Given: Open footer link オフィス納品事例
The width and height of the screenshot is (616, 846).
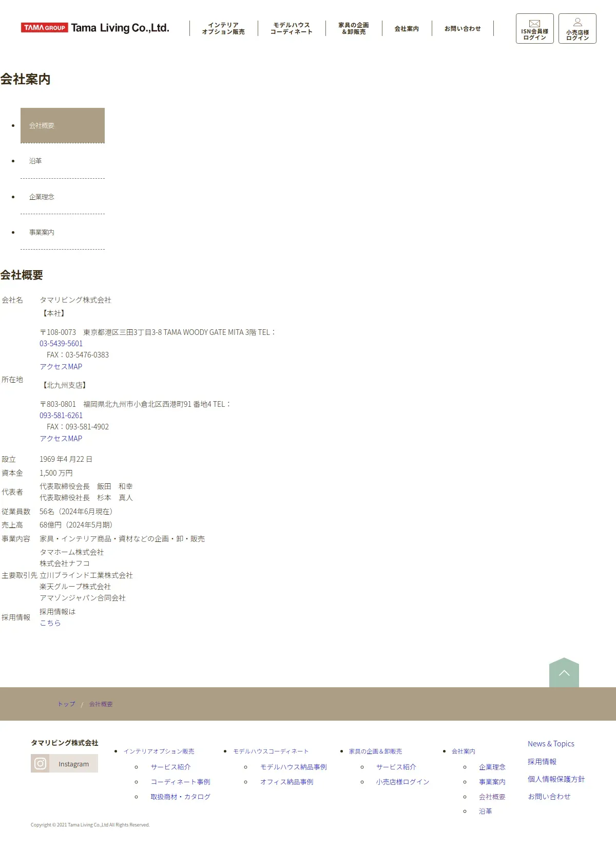Looking at the screenshot, I should click(x=286, y=782).
